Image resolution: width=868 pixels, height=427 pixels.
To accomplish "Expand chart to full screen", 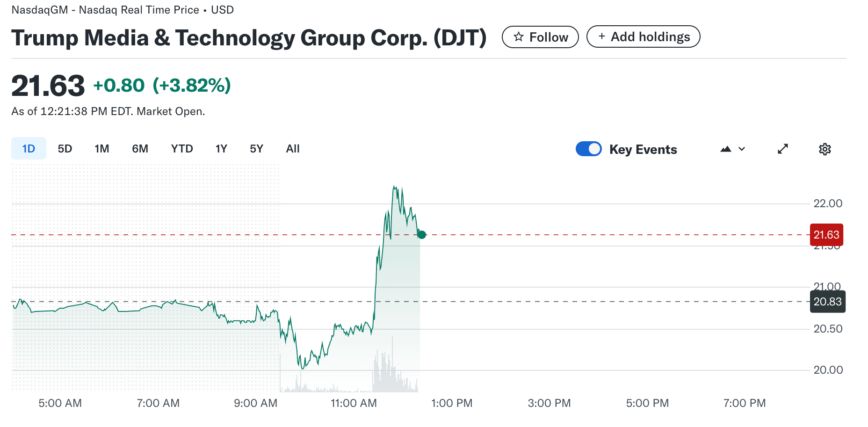I will point(782,149).
